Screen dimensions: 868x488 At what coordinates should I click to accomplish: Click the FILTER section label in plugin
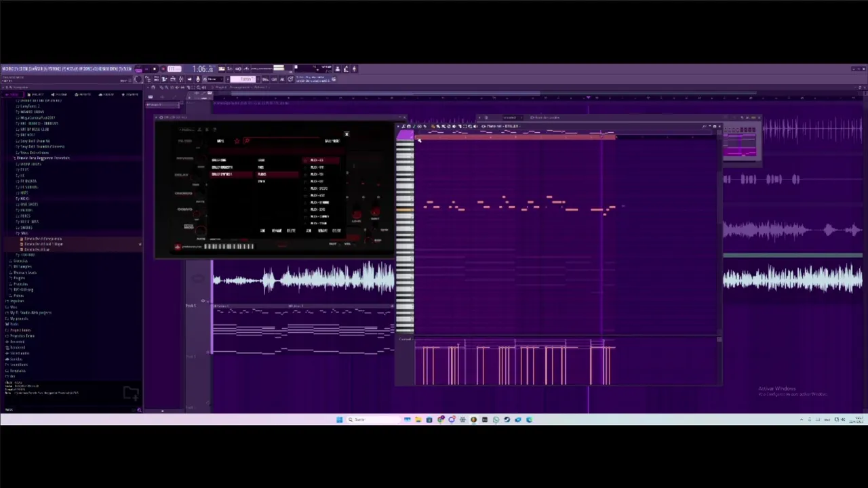(184, 141)
